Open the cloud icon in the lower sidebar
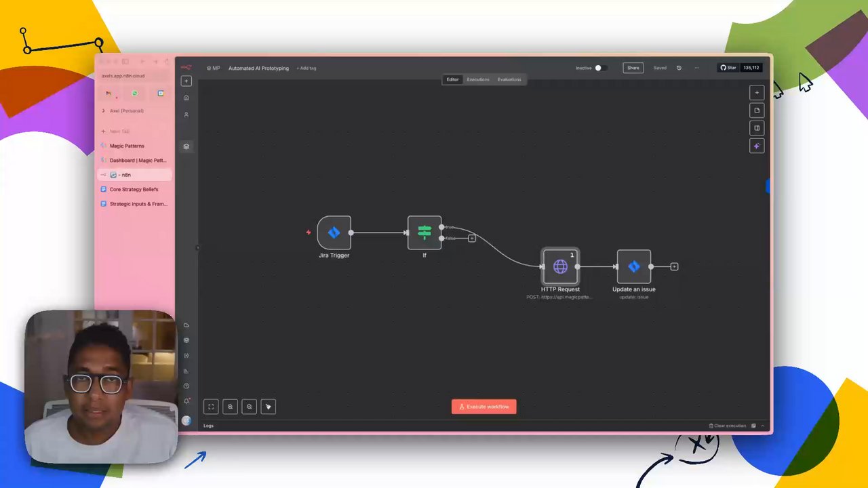The width and height of the screenshot is (868, 488). [x=186, y=325]
